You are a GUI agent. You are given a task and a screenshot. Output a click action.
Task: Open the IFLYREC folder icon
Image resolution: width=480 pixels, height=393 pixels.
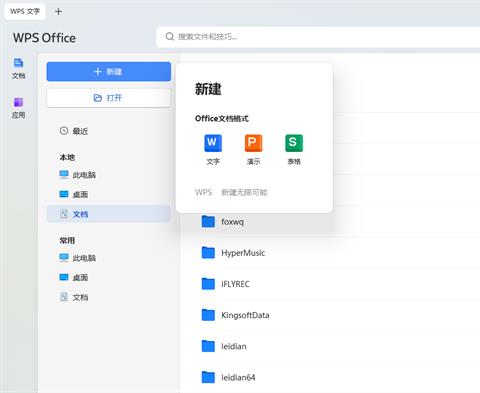208,284
